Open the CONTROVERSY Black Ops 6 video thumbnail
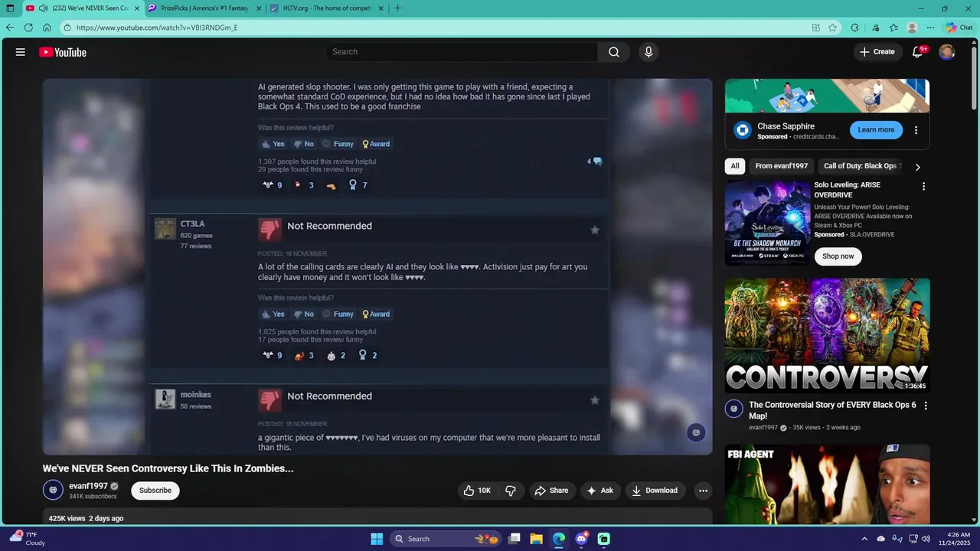Image resolution: width=980 pixels, height=551 pixels. [x=827, y=335]
